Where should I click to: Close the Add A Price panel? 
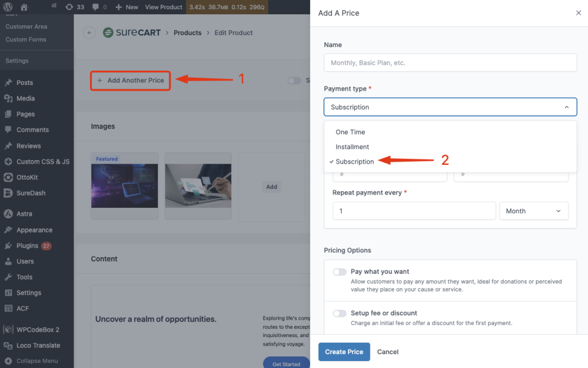click(x=578, y=13)
